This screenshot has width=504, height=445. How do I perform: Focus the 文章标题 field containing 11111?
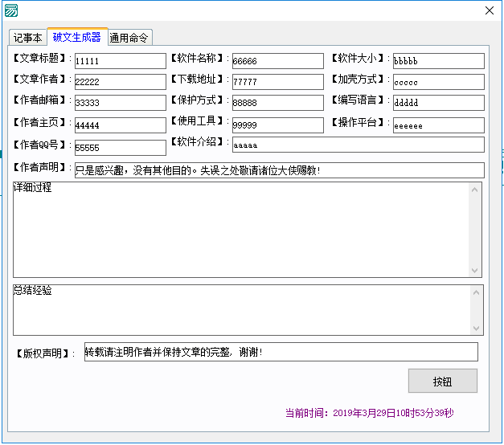[x=121, y=61]
